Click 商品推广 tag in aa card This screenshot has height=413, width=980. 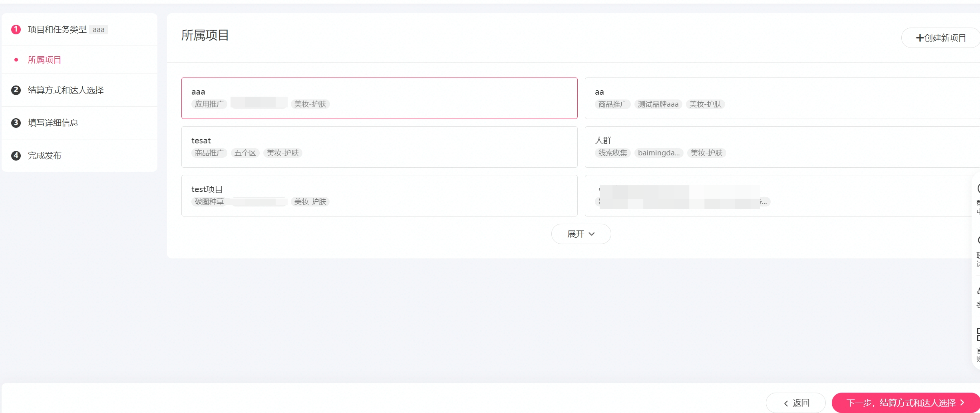612,104
